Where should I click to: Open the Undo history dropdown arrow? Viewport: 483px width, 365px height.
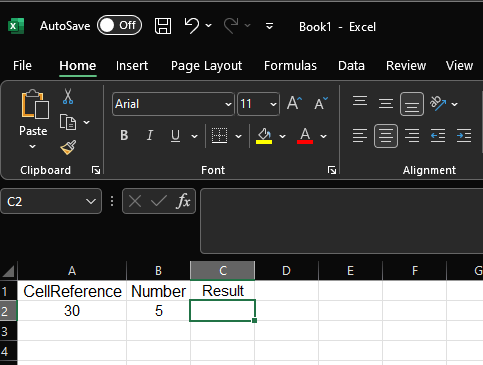pyautogui.click(x=209, y=26)
